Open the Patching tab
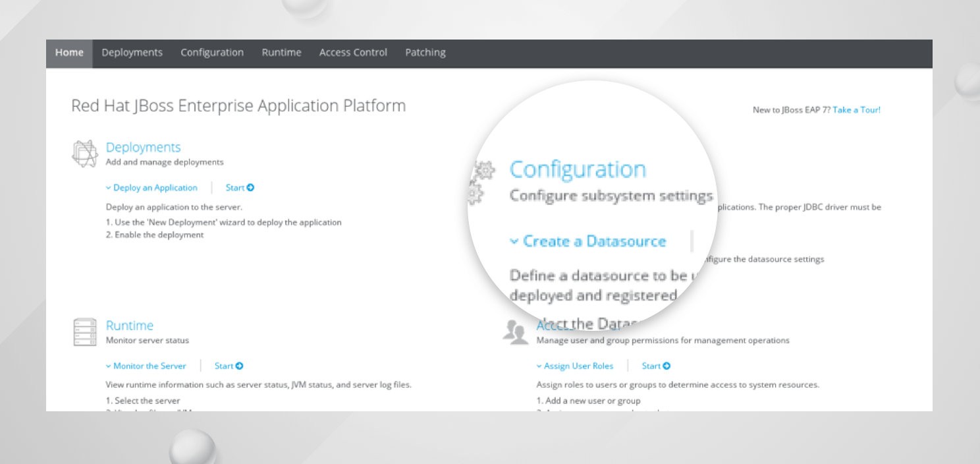This screenshot has width=980, height=464. pyautogui.click(x=425, y=53)
